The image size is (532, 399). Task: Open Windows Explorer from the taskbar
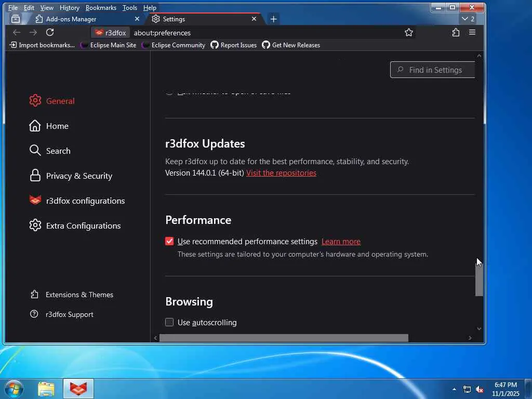click(46, 389)
